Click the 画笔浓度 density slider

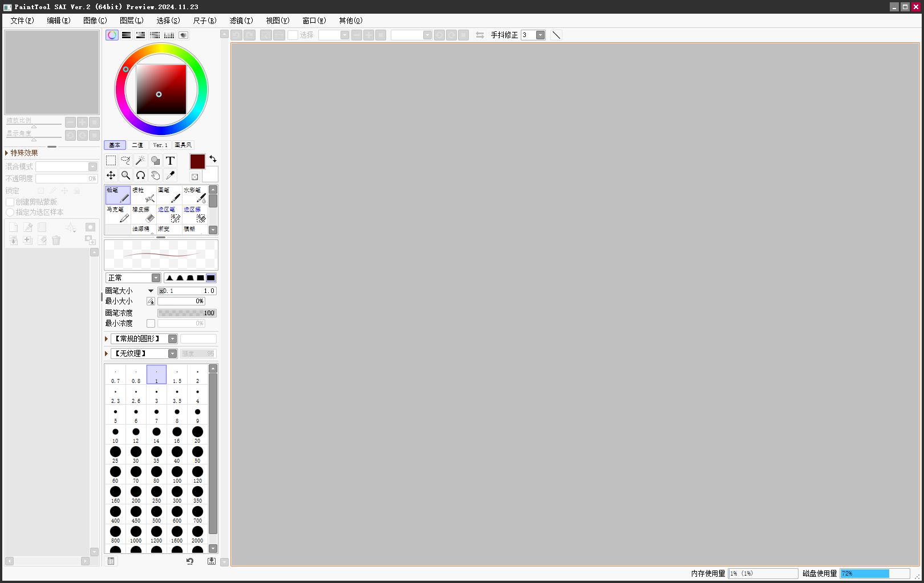[x=187, y=313]
